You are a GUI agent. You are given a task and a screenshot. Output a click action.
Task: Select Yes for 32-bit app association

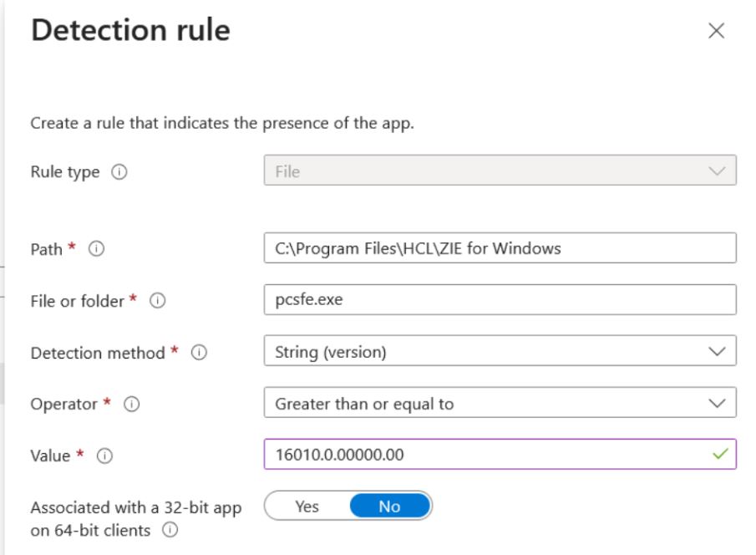[307, 507]
